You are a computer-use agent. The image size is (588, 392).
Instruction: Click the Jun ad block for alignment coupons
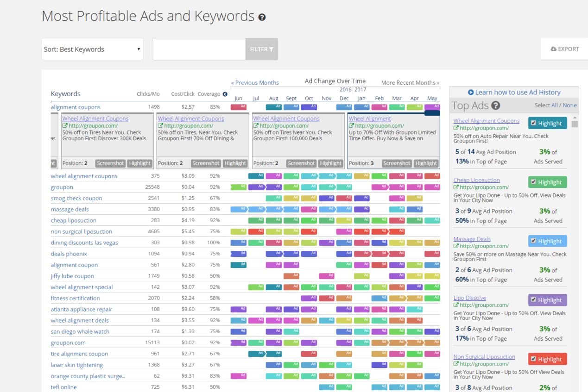coord(239,107)
